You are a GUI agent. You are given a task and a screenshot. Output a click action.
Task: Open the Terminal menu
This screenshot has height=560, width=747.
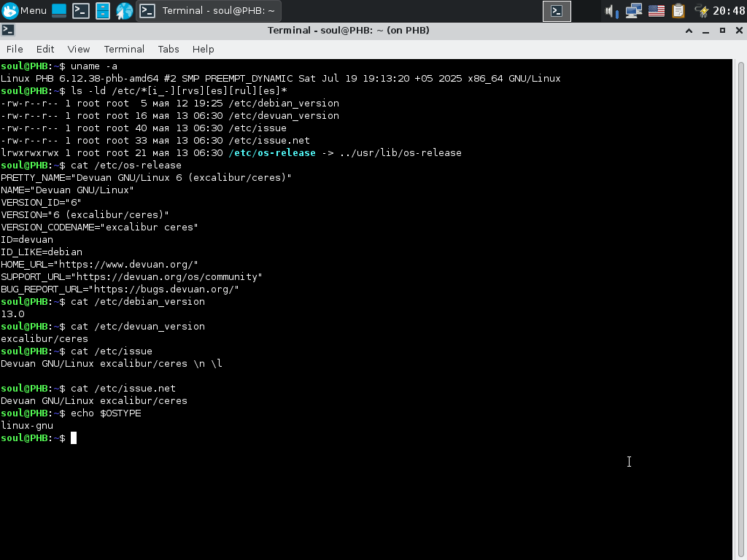(124, 50)
